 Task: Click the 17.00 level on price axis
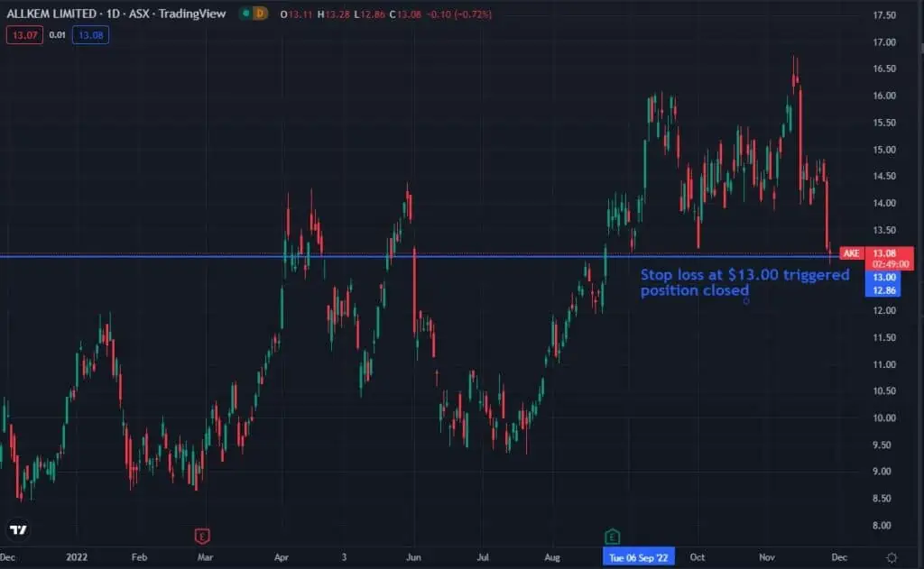click(882, 42)
